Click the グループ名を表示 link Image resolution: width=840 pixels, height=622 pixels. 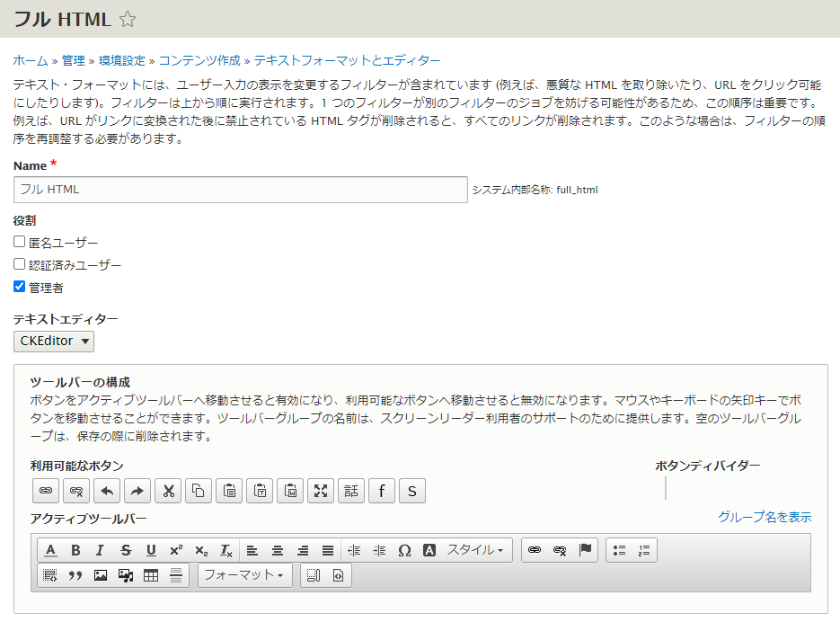[x=765, y=517]
